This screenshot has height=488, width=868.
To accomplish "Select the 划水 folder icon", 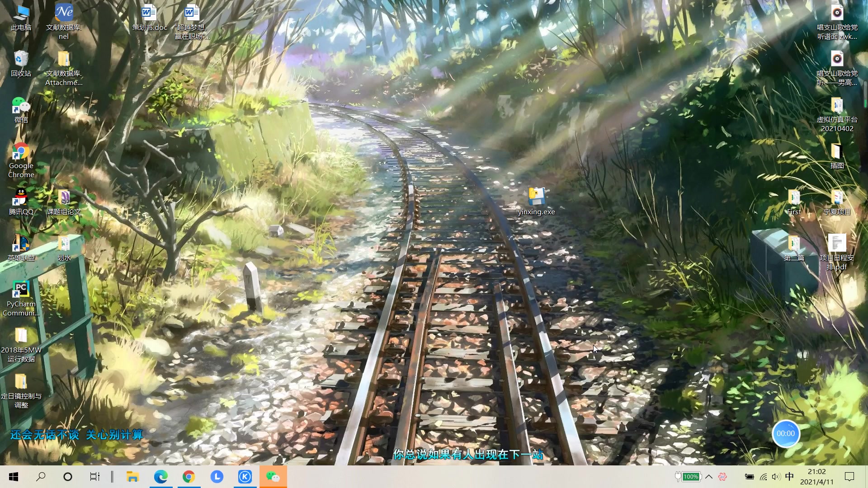I will click(64, 248).
